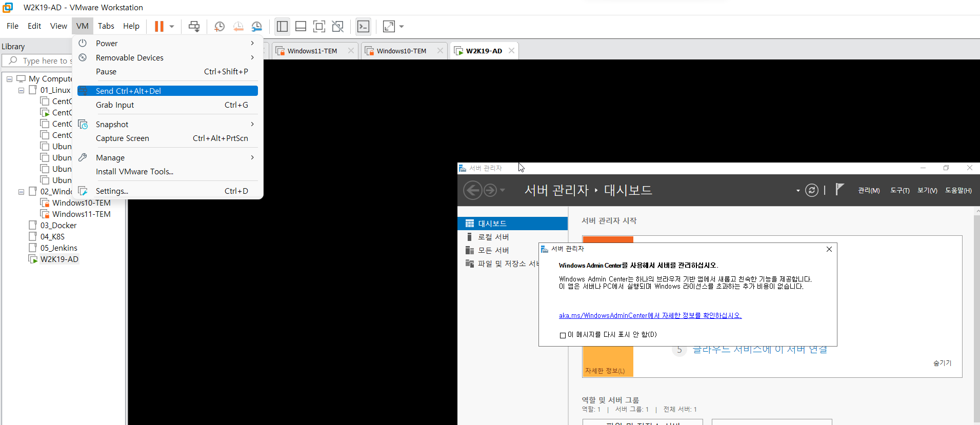Open the Help menu
Viewport: 980px width, 425px height.
pos(131,26)
